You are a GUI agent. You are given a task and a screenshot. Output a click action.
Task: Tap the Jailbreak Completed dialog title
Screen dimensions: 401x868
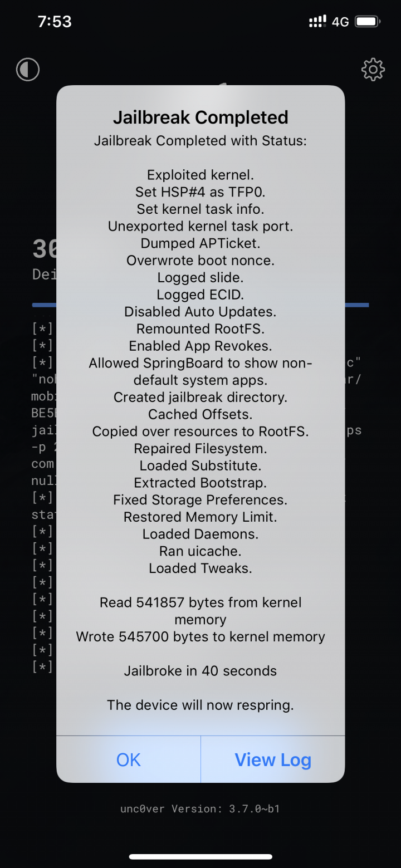click(200, 117)
